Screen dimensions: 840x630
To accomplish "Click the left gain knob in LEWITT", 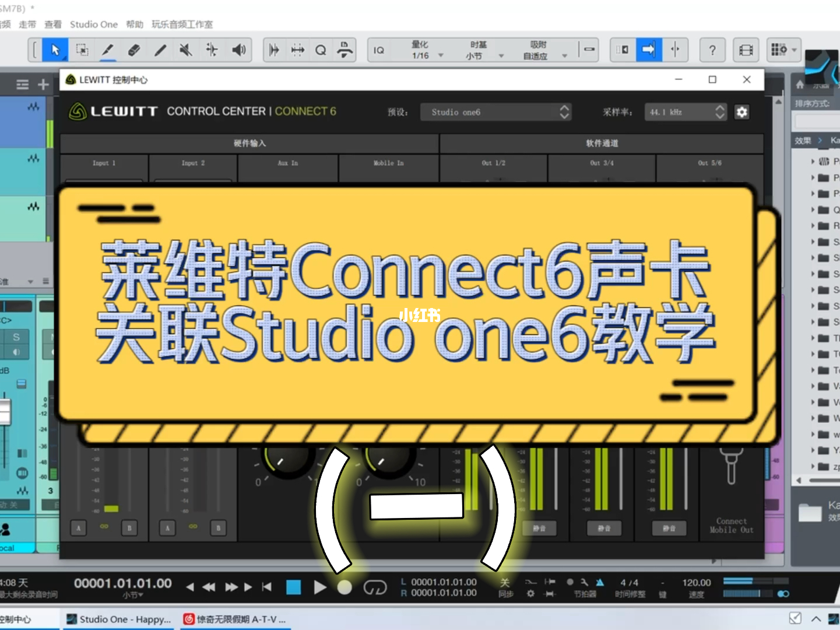I will tap(287, 461).
